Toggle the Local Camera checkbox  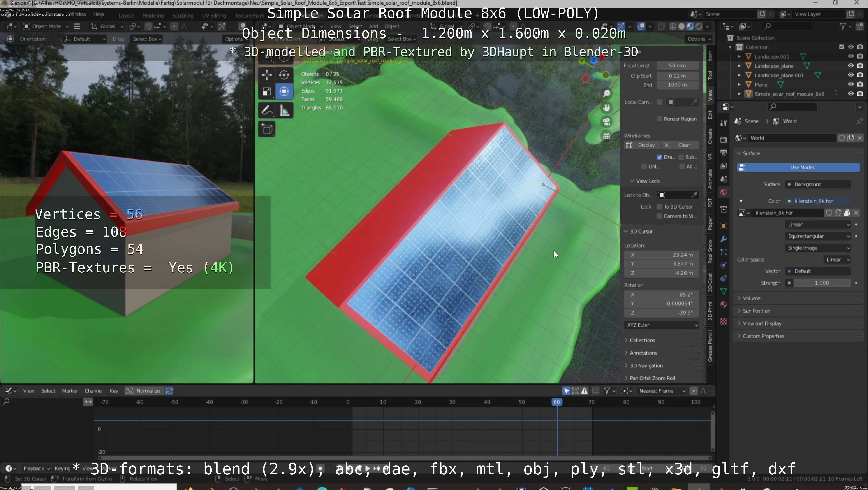659,102
